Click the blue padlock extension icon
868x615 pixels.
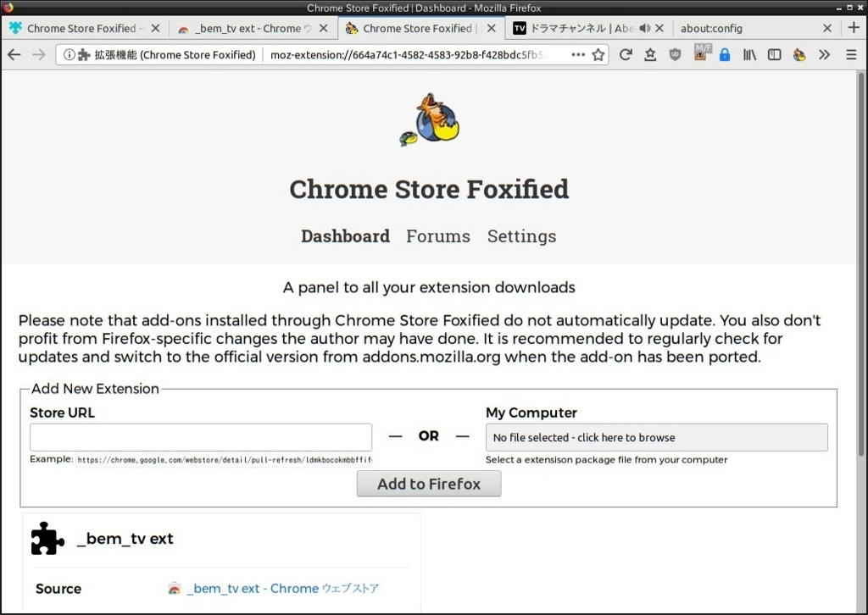click(x=724, y=54)
